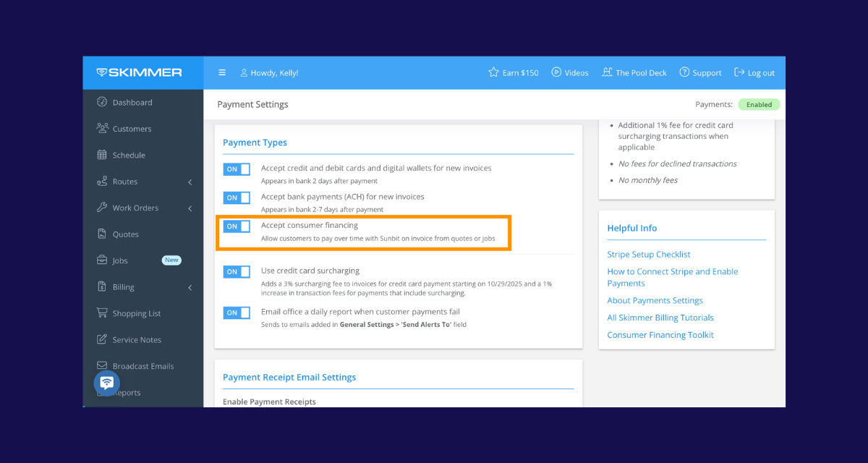Click the Payments Enabled status badge

(x=759, y=104)
